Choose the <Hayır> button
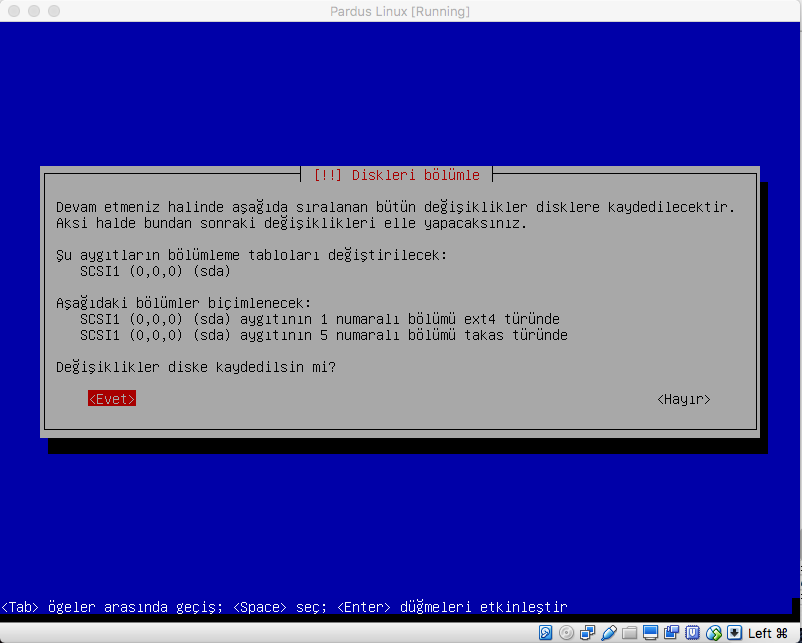The image size is (802, 643). tap(684, 399)
